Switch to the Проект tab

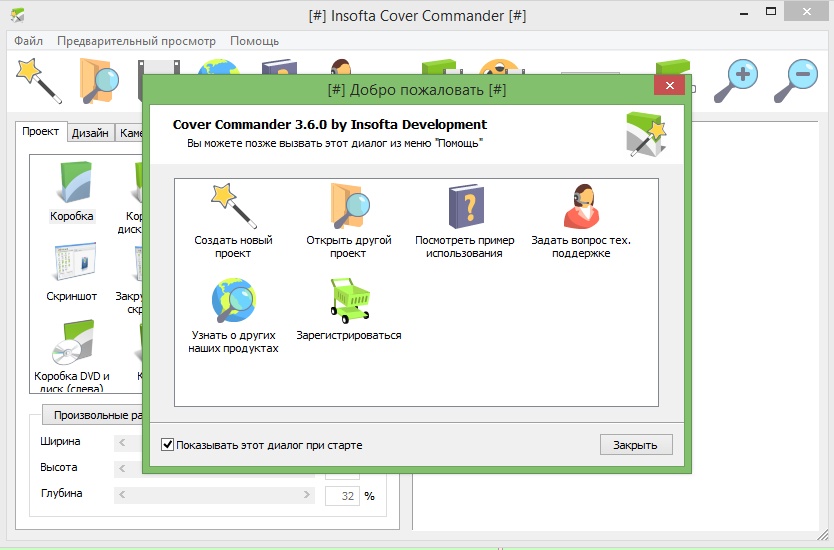pos(41,131)
